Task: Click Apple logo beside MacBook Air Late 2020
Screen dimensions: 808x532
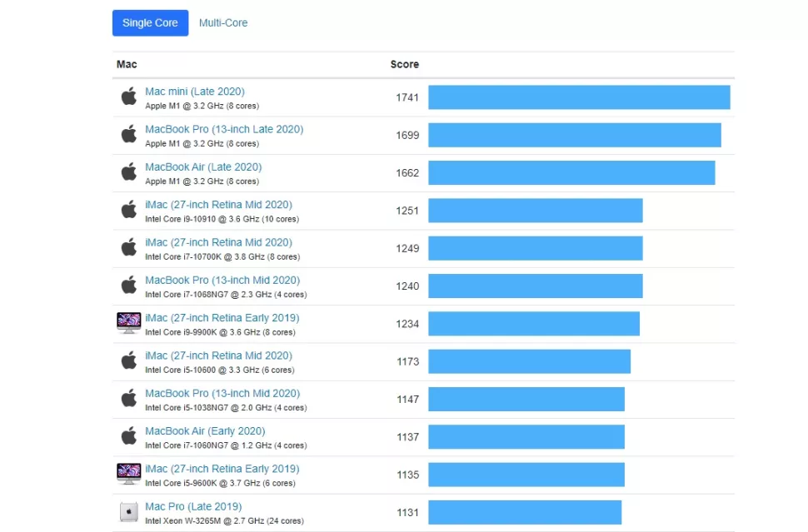Action: pyautogui.click(x=129, y=172)
